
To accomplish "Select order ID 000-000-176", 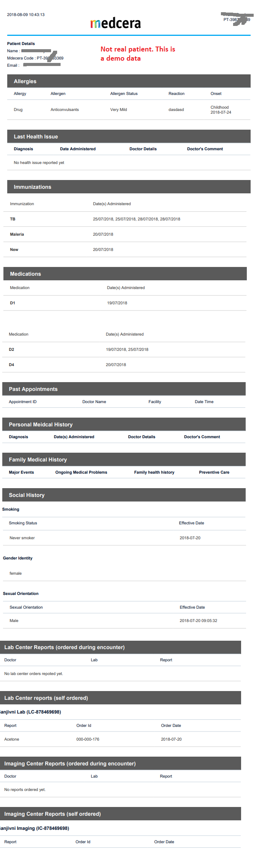I will tap(88, 739).
